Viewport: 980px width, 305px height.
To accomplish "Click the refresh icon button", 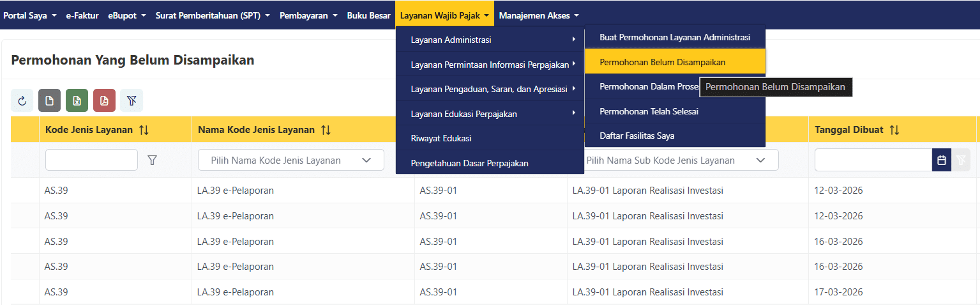I will [22, 100].
